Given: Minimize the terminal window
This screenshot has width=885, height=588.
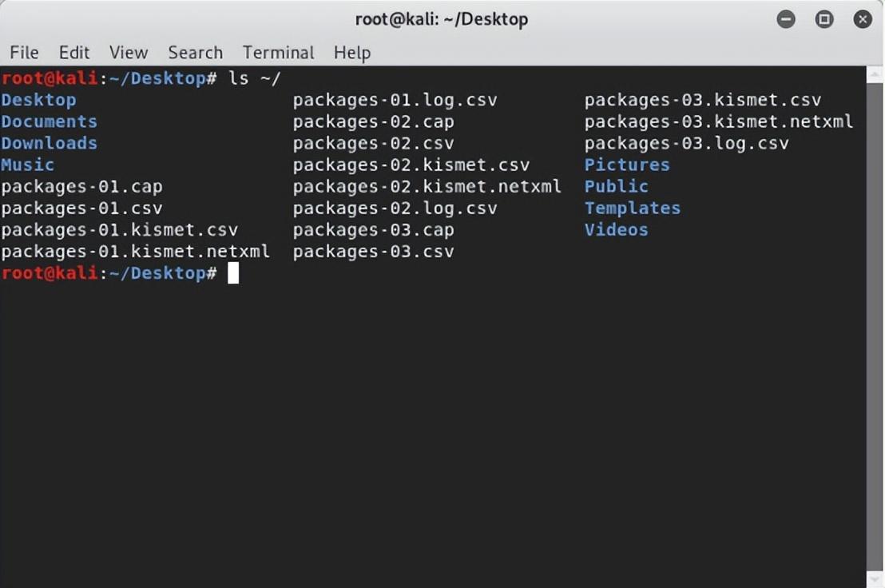Looking at the screenshot, I should click(786, 19).
